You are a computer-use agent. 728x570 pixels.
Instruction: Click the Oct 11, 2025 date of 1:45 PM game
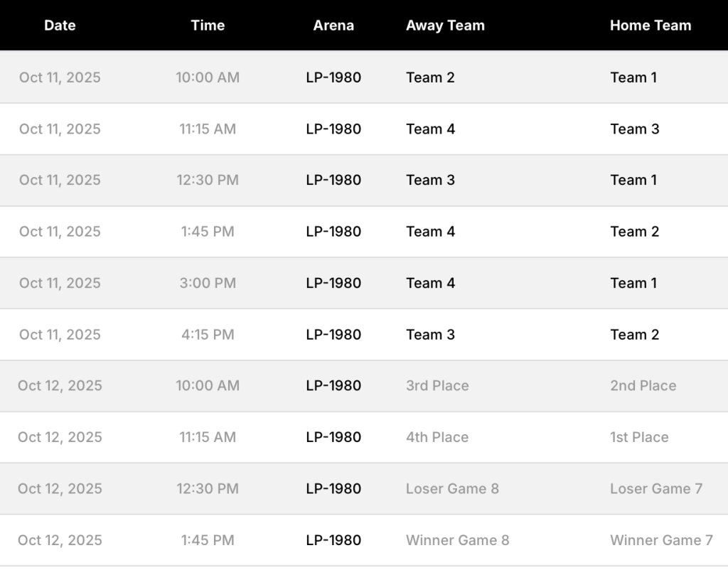click(60, 232)
